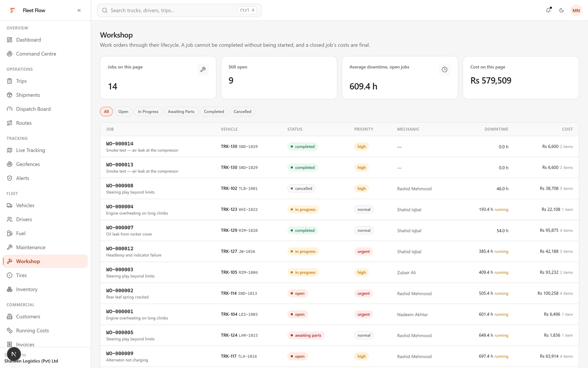588x368 pixels.
Task: Click vehicle TRK-123 KHI-1022
Action: (x=239, y=210)
